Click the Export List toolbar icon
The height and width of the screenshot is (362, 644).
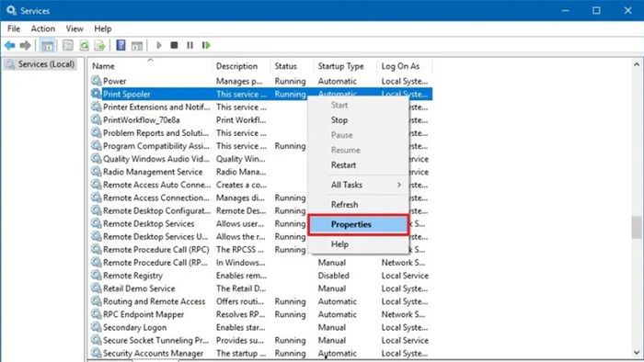click(99, 46)
